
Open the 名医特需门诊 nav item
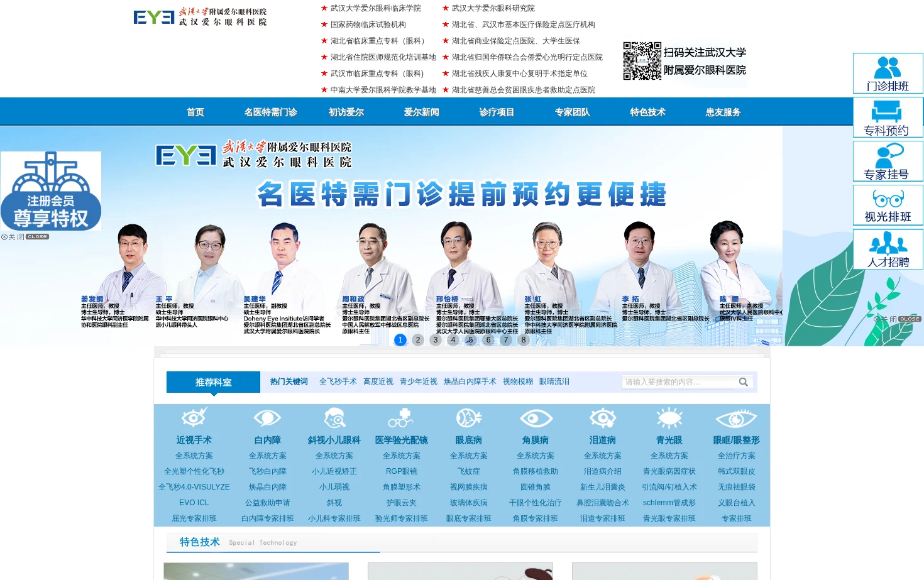click(271, 112)
